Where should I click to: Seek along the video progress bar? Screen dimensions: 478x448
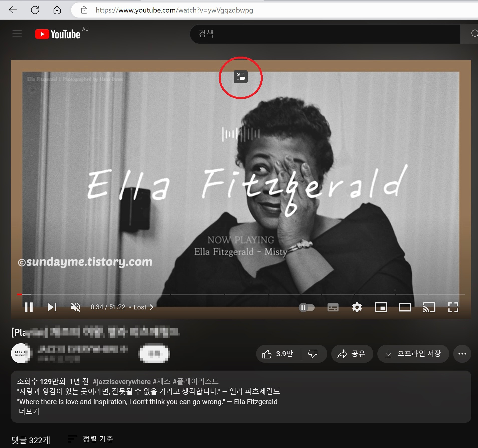(241, 294)
